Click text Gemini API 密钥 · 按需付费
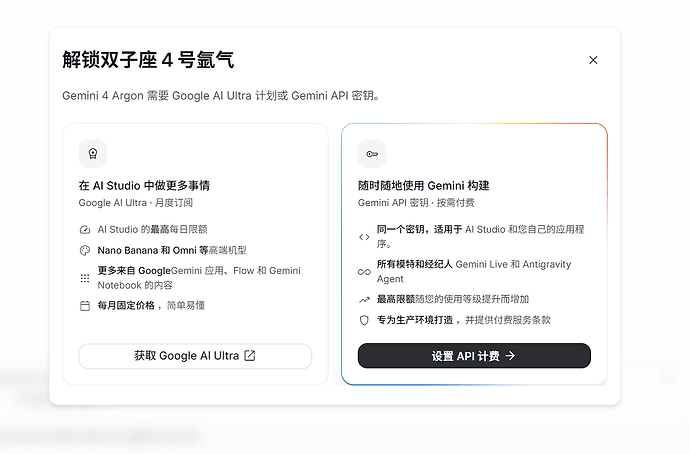This screenshot has width=690, height=454. pos(416,203)
